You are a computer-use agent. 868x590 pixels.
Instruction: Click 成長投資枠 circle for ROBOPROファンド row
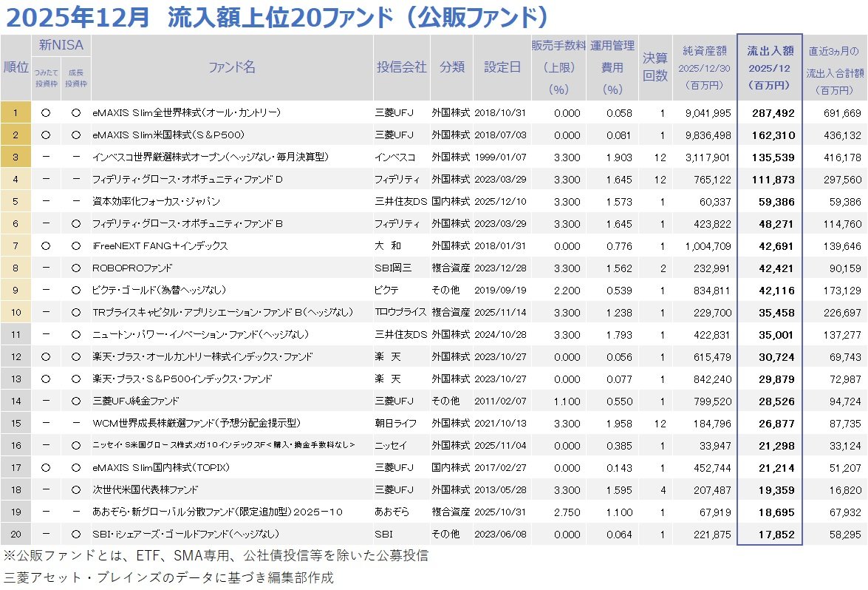[76, 268]
